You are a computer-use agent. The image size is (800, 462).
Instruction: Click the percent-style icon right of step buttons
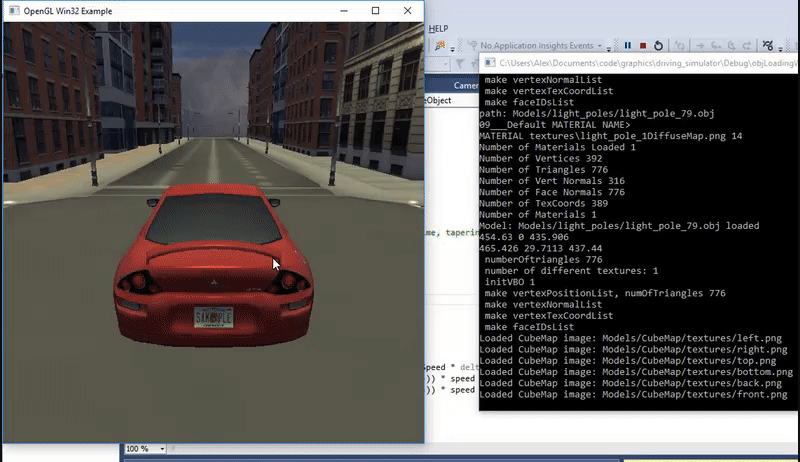(767, 45)
